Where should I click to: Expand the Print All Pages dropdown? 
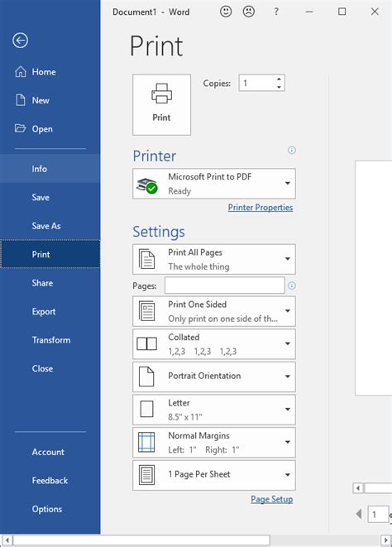point(214,259)
